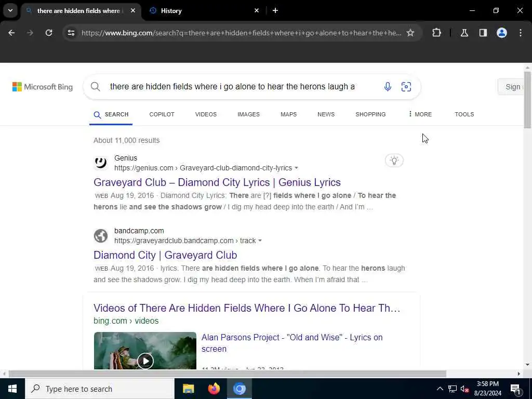Image resolution: width=532 pixels, height=399 pixels.
Task: Switch to the IMAGES tab
Action: tap(249, 114)
